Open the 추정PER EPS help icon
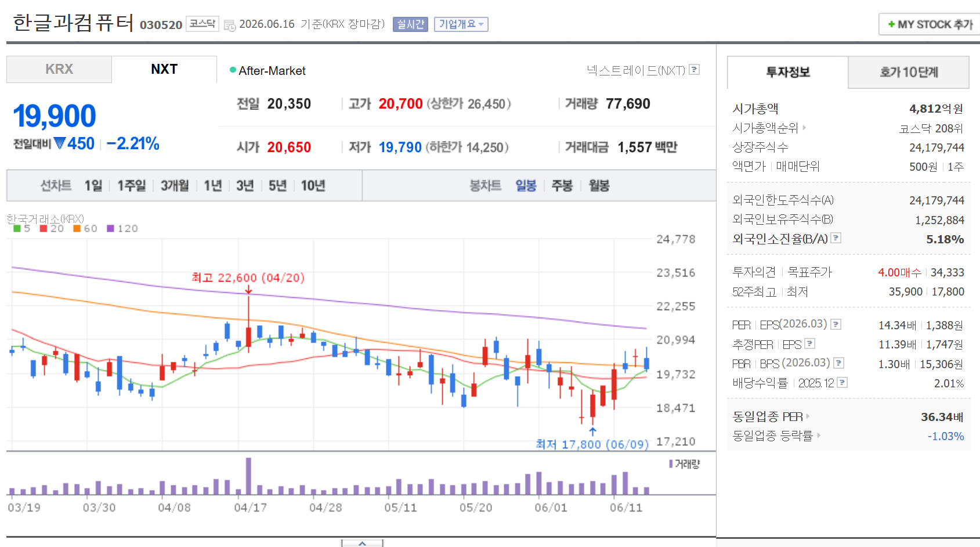The height and width of the screenshot is (547, 980). coord(810,344)
